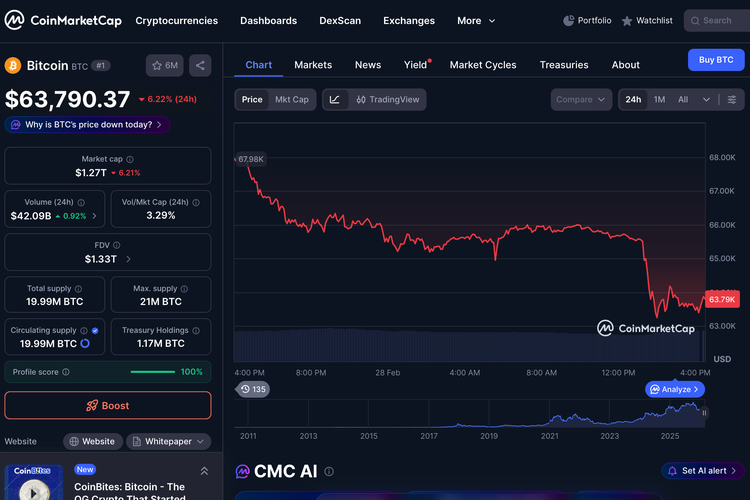The width and height of the screenshot is (750, 500).
Task: Switch to TradingView chart mode
Action: 386,100
